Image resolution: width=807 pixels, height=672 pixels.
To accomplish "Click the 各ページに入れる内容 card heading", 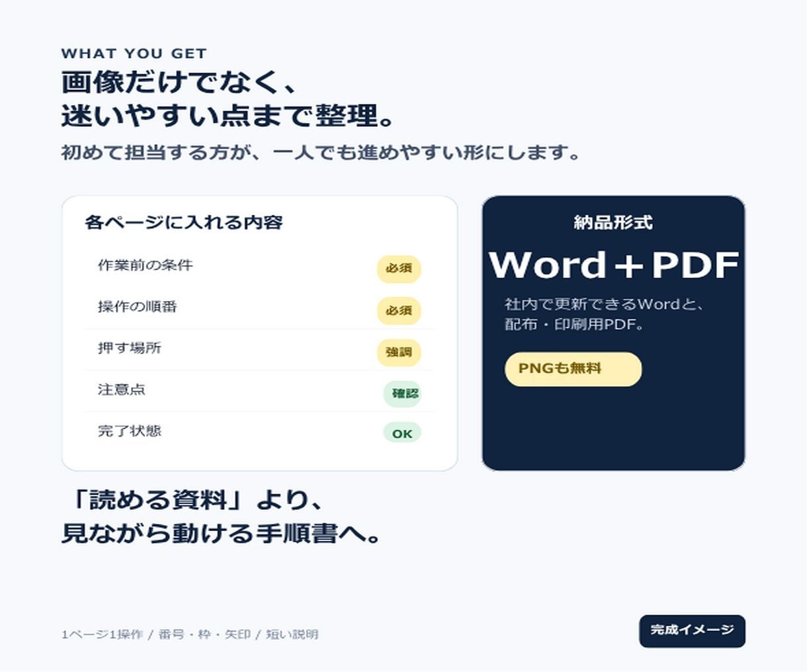I will pos(184,222).
